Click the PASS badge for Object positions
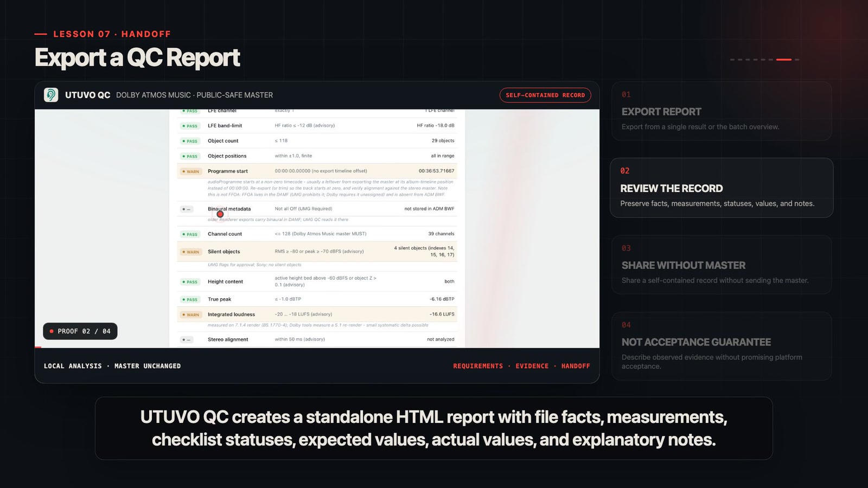This screenshot has width=868, height=488. pyautogui.click(x=190, y=156)
